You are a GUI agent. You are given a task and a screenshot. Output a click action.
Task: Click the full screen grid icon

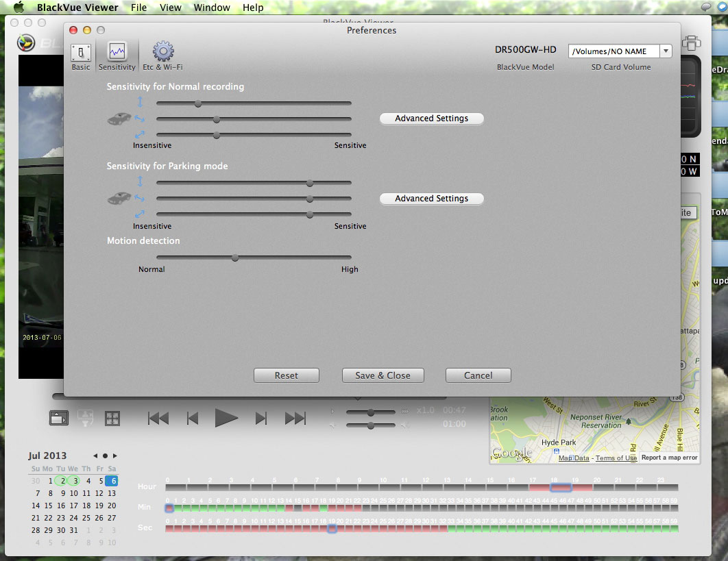112,418
